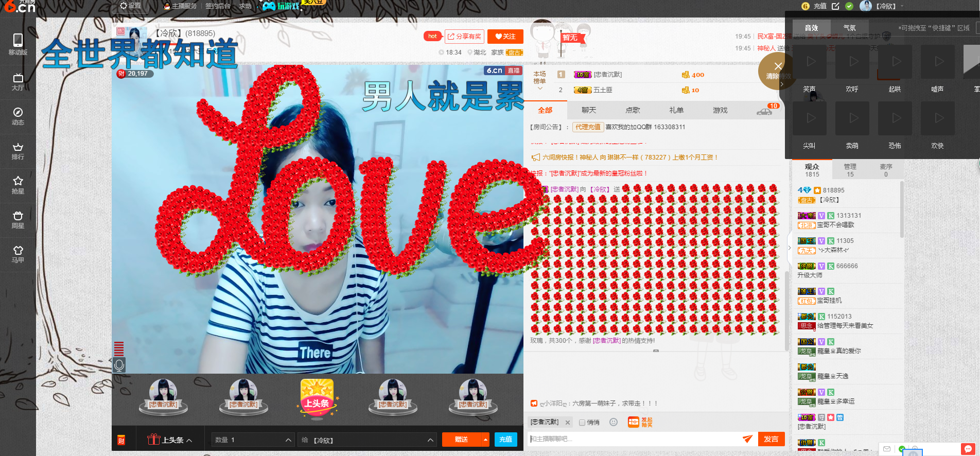Screen dimensions: 980x456
Task: Open 主播服务 link
Action: (x=180, y=6)
